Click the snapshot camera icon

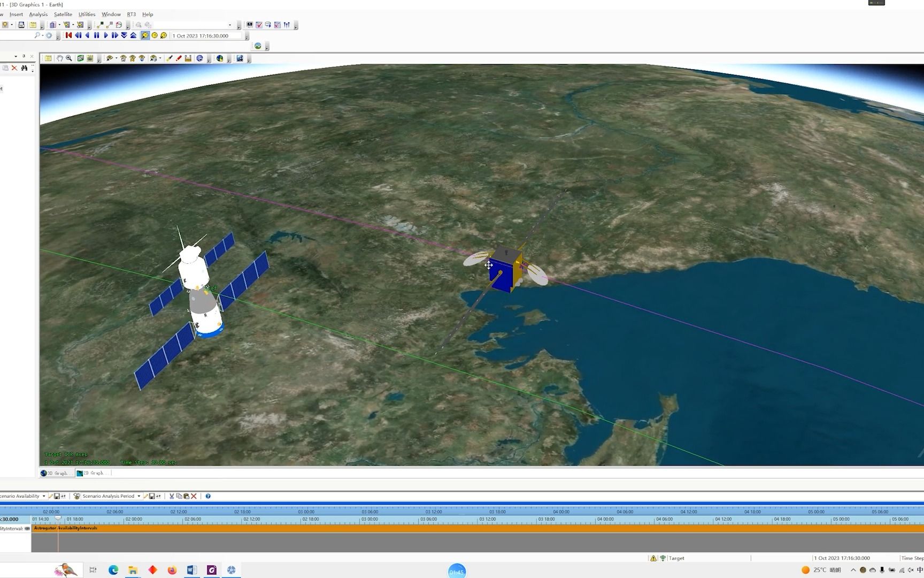click(x=90, y=58)
